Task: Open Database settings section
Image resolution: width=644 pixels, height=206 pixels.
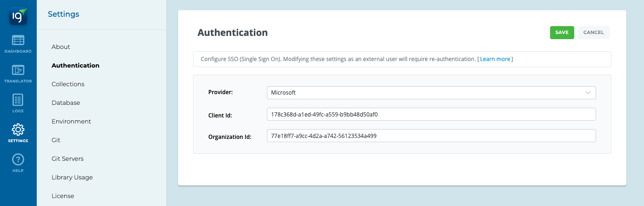Action: coord(66,103)
